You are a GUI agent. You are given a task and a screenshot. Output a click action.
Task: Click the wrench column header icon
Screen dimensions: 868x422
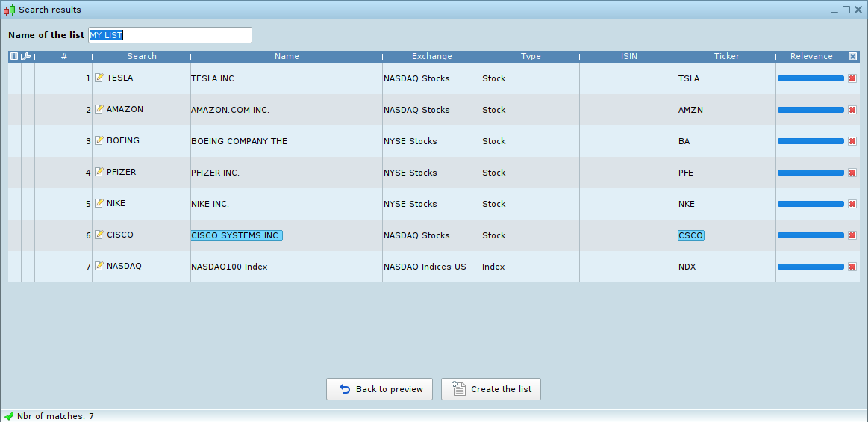[26, 56]
